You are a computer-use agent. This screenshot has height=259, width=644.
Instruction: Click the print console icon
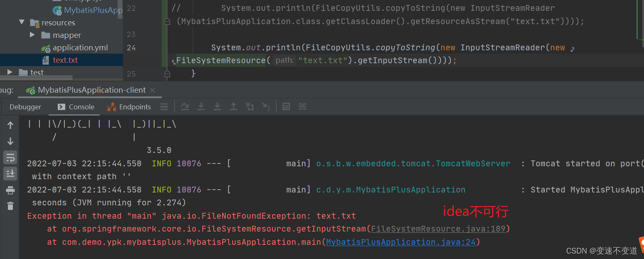[x=10, y=190]
